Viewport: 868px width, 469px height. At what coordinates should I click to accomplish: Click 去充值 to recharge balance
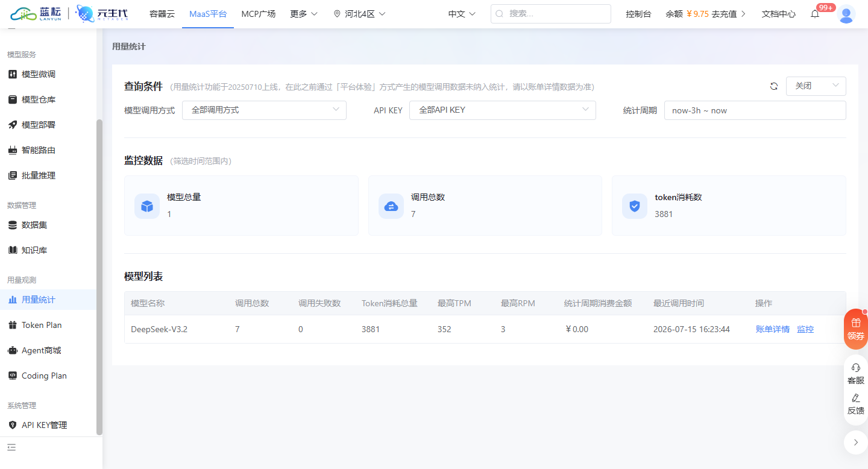tap(729, 14)
